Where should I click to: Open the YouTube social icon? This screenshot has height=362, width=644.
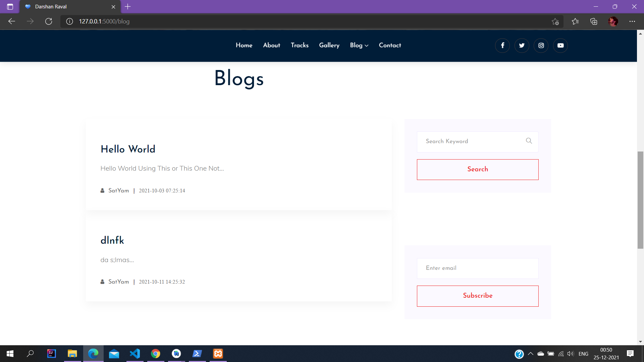tap(560, 45)
